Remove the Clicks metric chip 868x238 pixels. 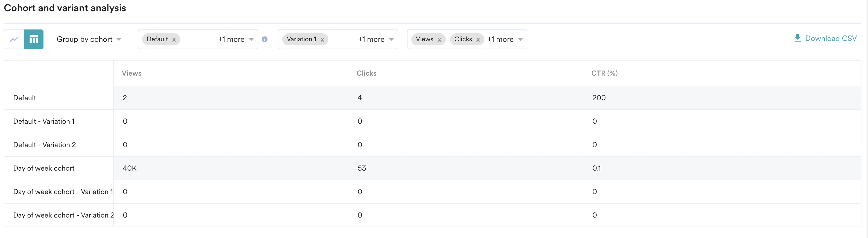(478, 40)
